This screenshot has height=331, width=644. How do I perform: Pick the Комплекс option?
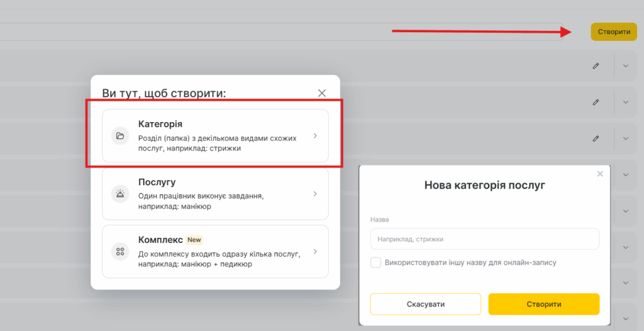(215, 252)
